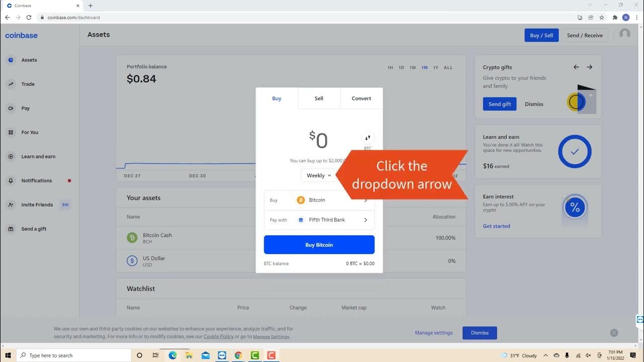The image size is (644, 362).
Task: Click the Send / Receive button
Action: [585, 35]
